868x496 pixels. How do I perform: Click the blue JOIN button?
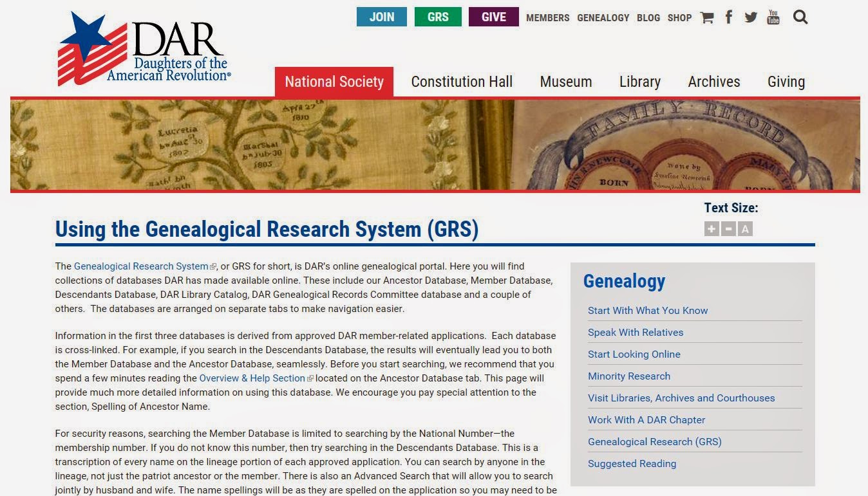382,17
